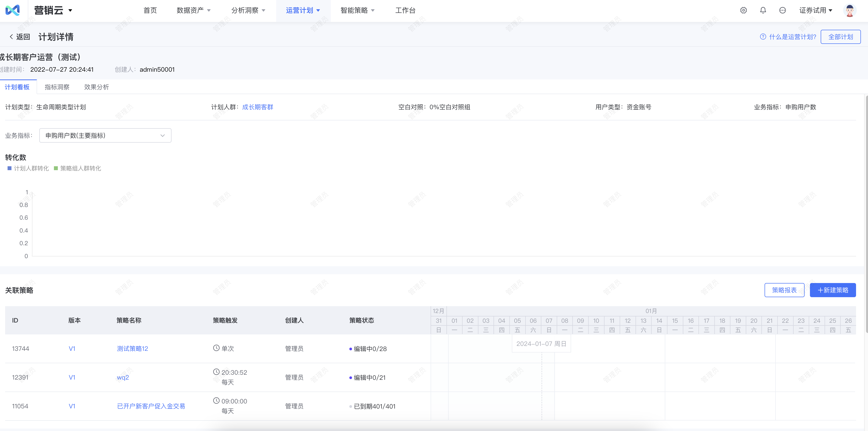The image size is (868, 431).
Task: Open 工作台 in top navigation
Action: point(405,10)
